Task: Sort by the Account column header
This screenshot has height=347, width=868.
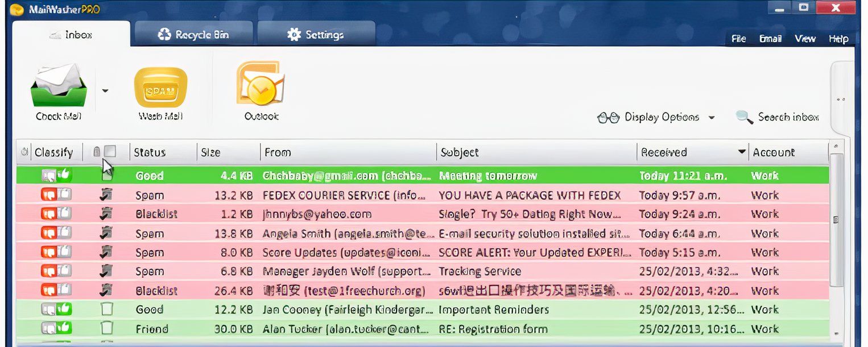Action: coord(788,152)
